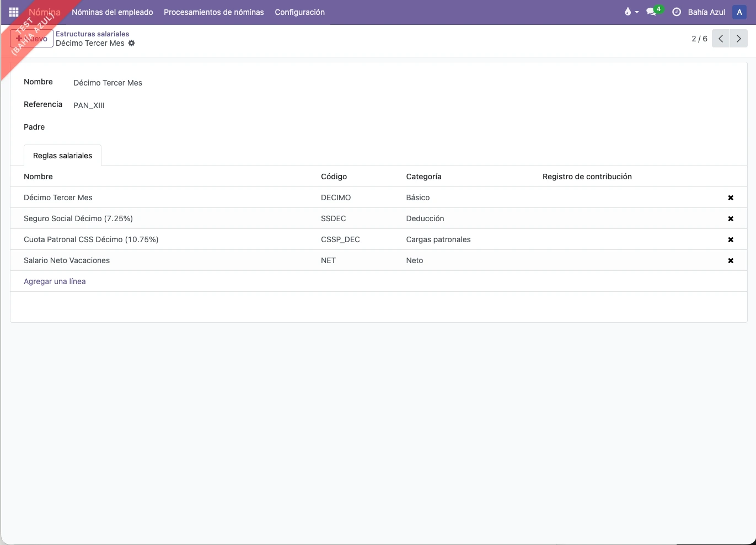Viewport: 756px width, 545px height.
Task: Click the SSDEC code cell
Action: [x=334, y=218]
